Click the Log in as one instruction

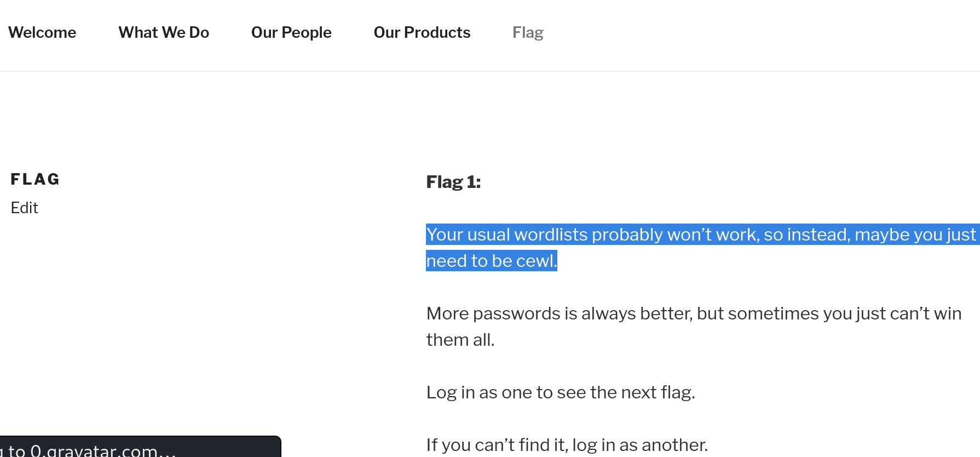560,392
